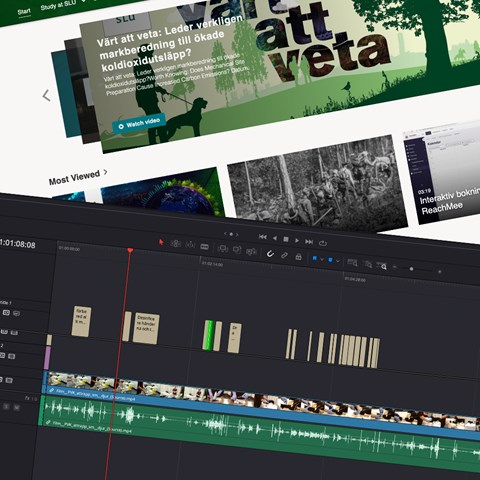Toggle second icon on Subtitle 1 track header
The image size is (480, 480).
pyautogui.click(x=16, y=313)
